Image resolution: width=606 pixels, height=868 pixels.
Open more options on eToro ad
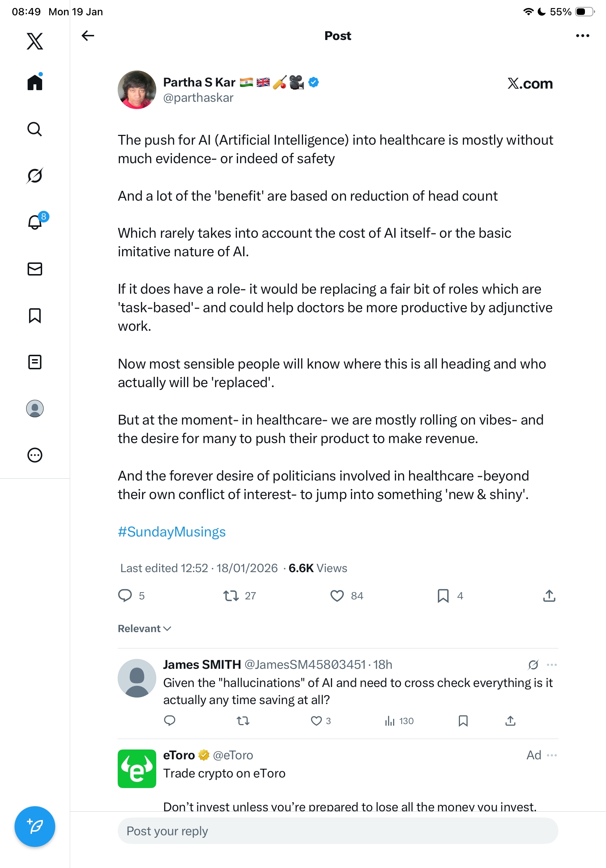pos(552,755)
